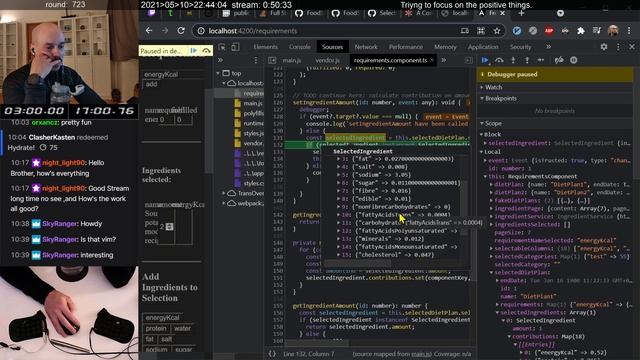Click the AdBlock Plus extension icon
This screenshot has height=360, width=640.
[x=549, y=31]
